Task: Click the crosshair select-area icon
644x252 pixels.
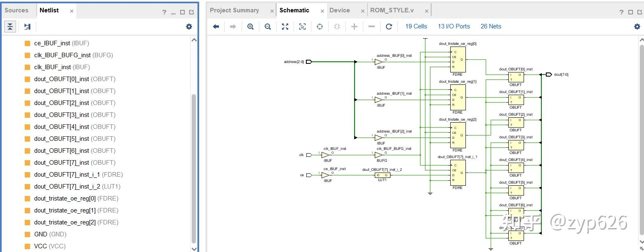Action: [x=320, y=26]
